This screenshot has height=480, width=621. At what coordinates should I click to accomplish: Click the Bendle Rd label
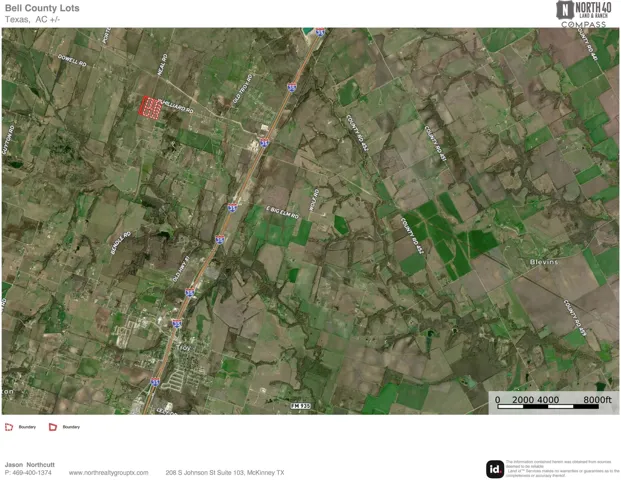120,243
